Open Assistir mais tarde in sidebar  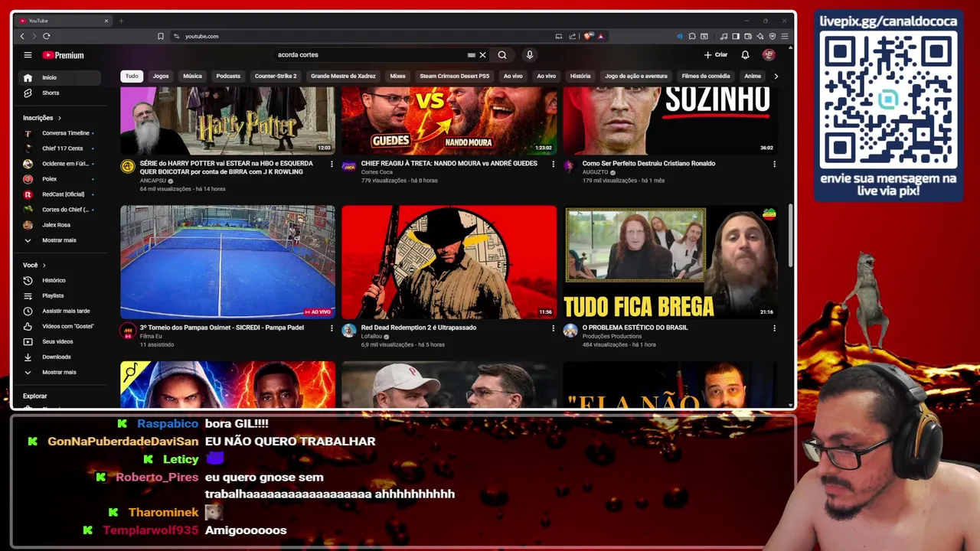(60, 311)
